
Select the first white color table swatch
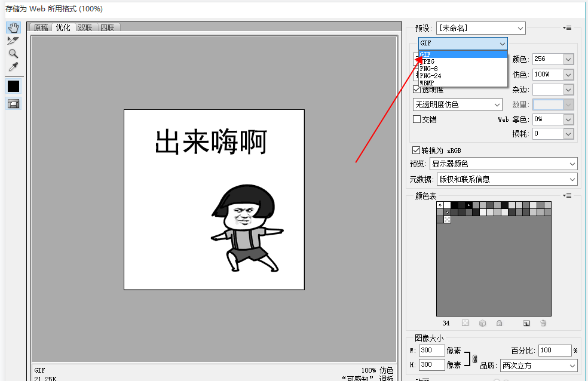[440, 205]
